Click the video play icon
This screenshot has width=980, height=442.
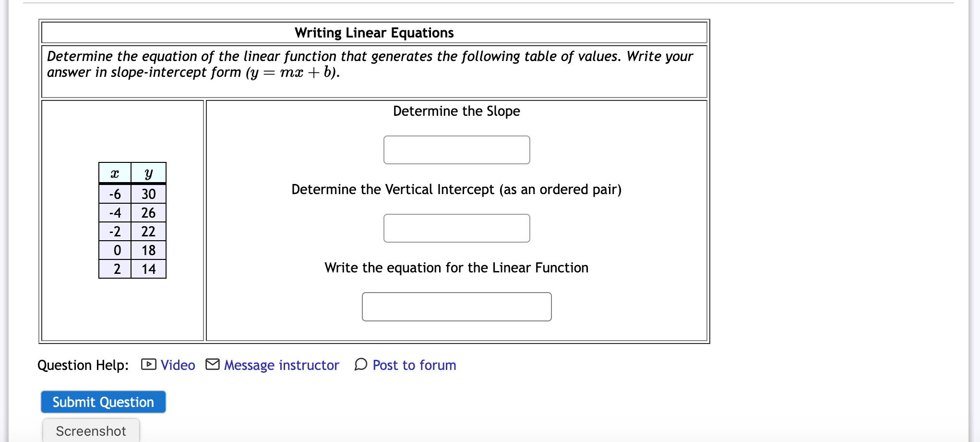pos(149,365)
